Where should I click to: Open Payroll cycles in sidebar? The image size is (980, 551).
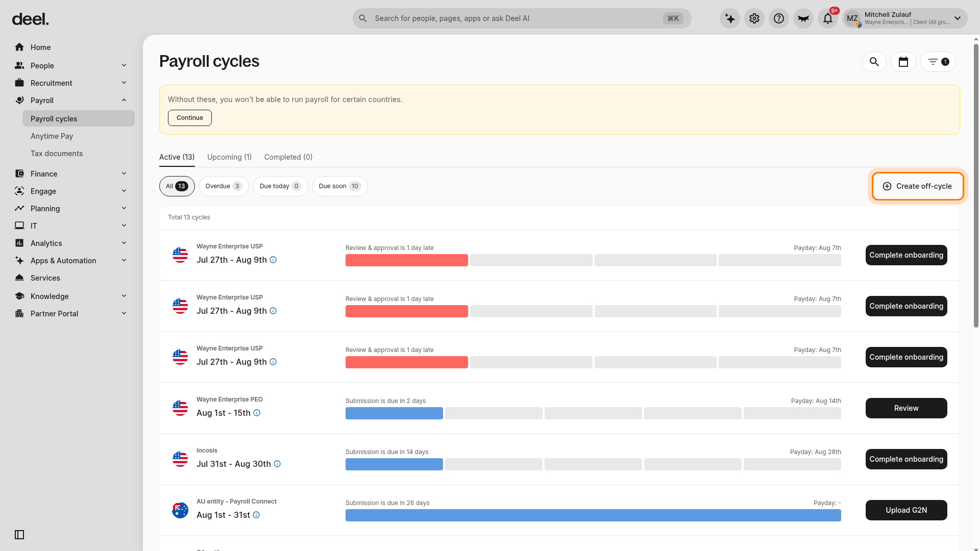pos(79,118)
